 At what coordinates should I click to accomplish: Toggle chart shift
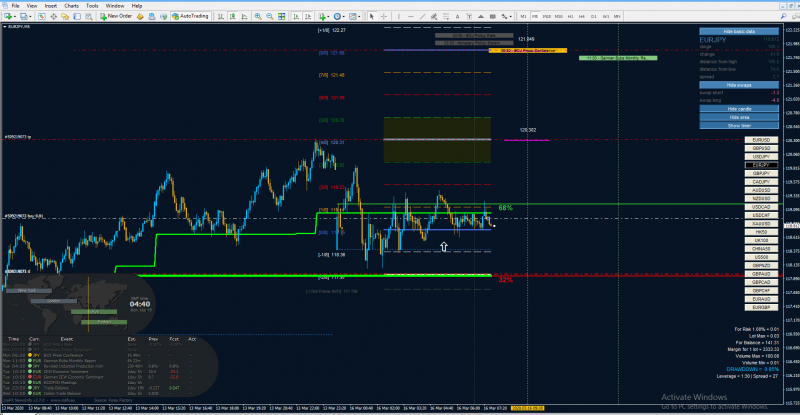[x=308, y=16]
